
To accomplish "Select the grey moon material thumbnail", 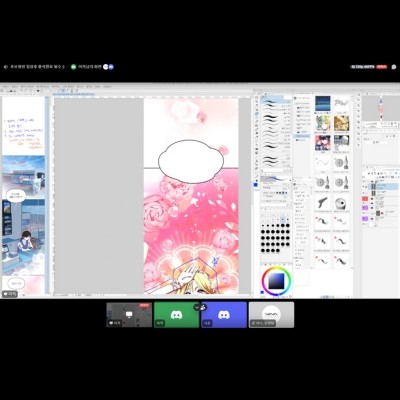I will click(x=341, y=143).
